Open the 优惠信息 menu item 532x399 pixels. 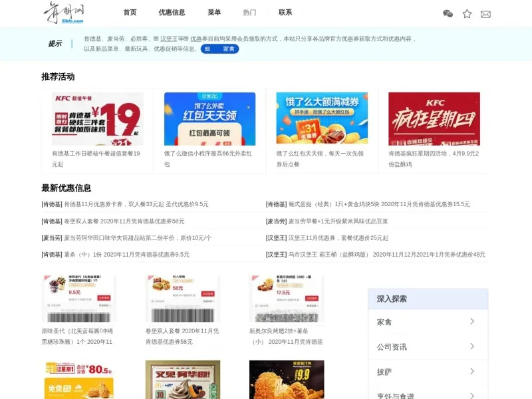coord(172,13)
